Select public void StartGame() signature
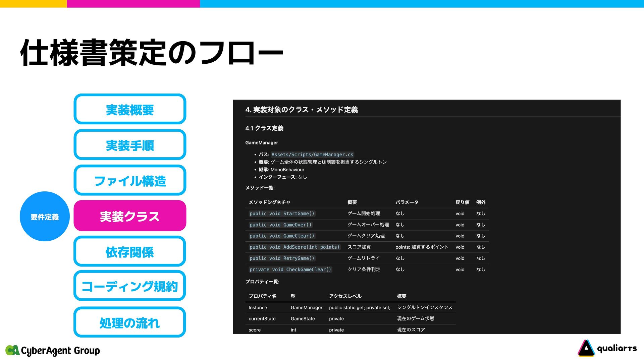The height and width of the screenshot is (362, 644). pyautogui.click(x=282, y=214)
